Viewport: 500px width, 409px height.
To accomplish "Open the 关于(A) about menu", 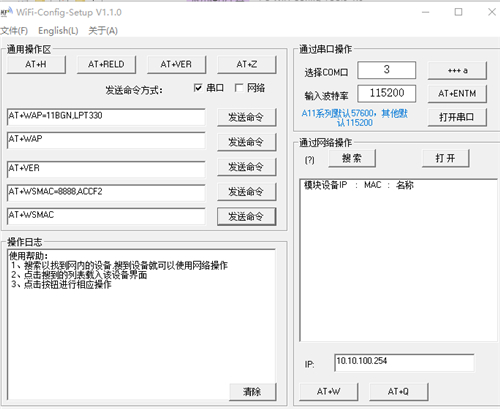I will coord(103,31).
